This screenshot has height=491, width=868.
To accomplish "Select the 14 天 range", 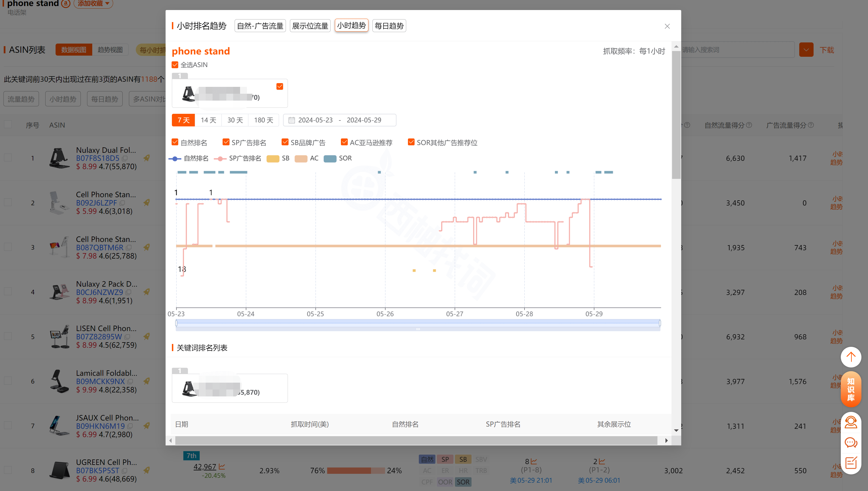I will [x=208, y=120].
